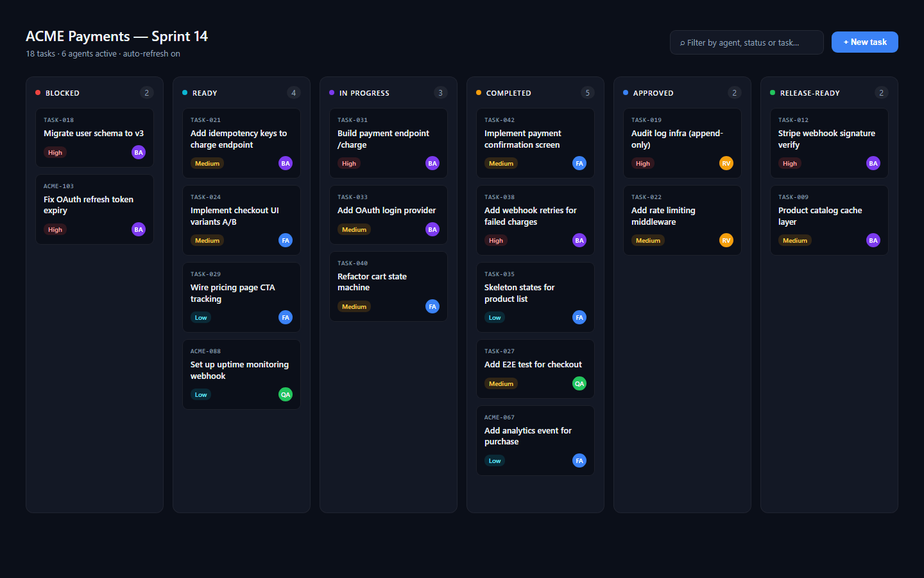Click the High priority tag on TASK-019
The height and width of the screenshot is (578, 924).
(643, 163)
